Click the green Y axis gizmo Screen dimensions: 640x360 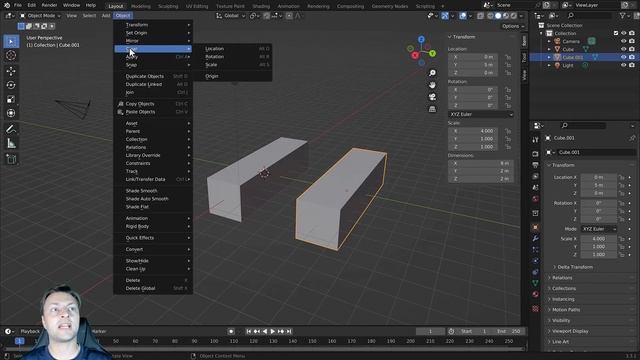click(x=432, y=53)
